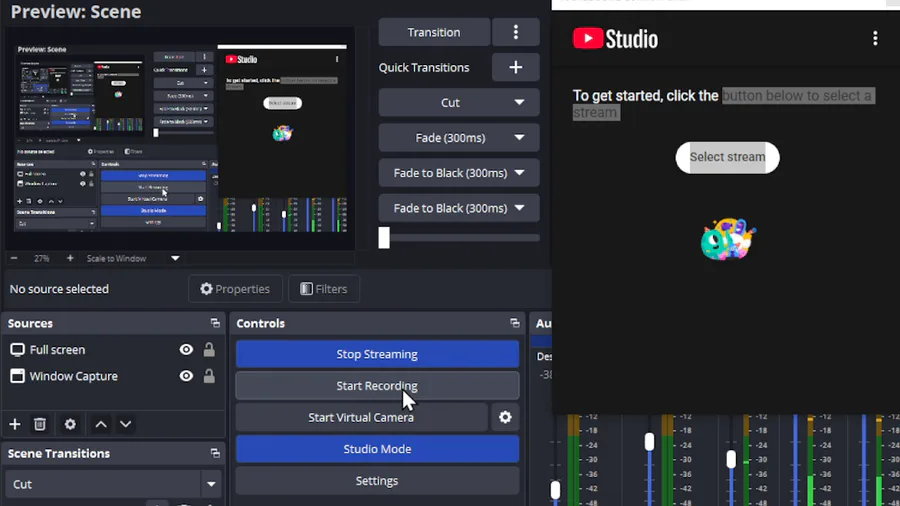This screenshot has height=506, width=900.
Task: Remove selected source with trash icon
Action: coord(40,424)
